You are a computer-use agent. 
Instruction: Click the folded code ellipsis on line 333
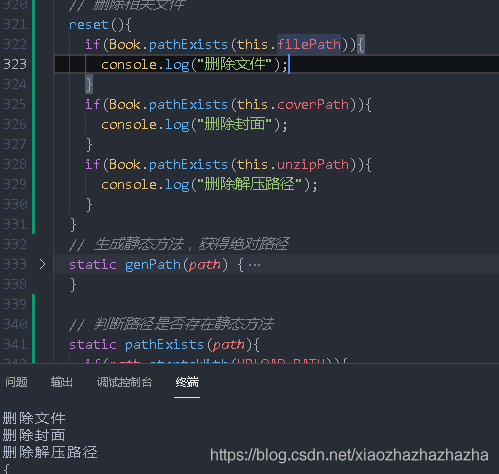(x=254, y=265)
